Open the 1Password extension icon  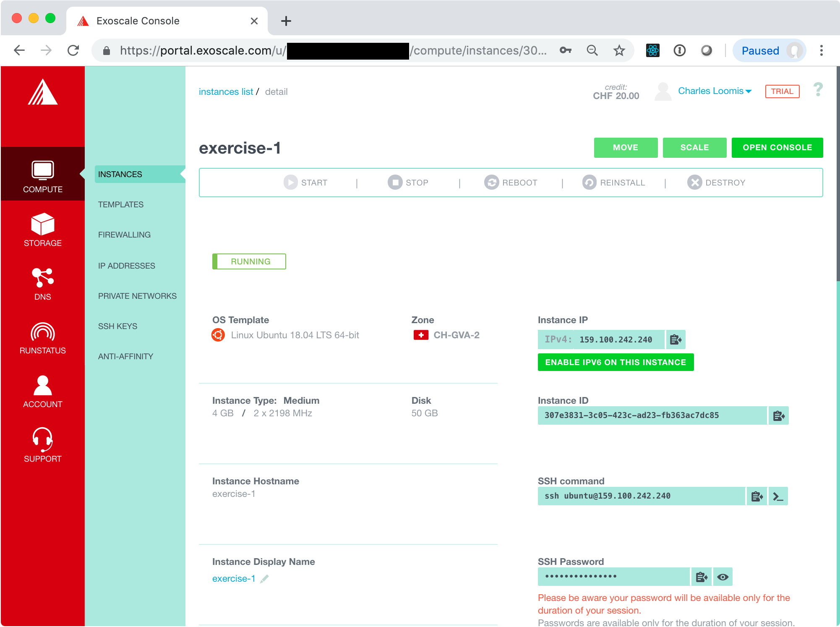pyautogui.click(x=679, y=50)
